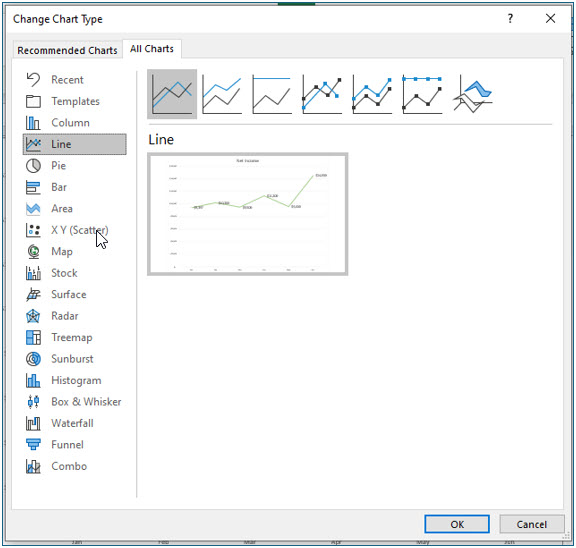Choose the Stacked Line subtype icon
Viewport: 576px width, 548px height.
tap(222, 94)
